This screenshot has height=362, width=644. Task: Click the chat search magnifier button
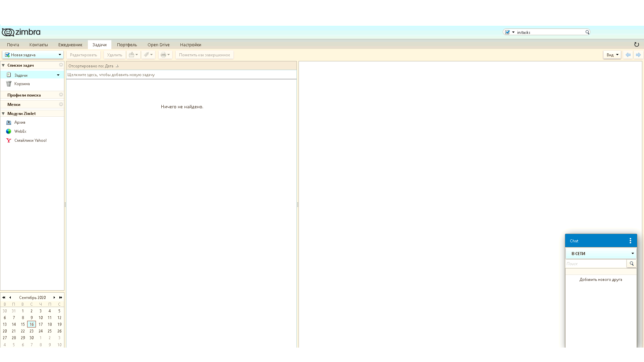[x=631, y=263]
